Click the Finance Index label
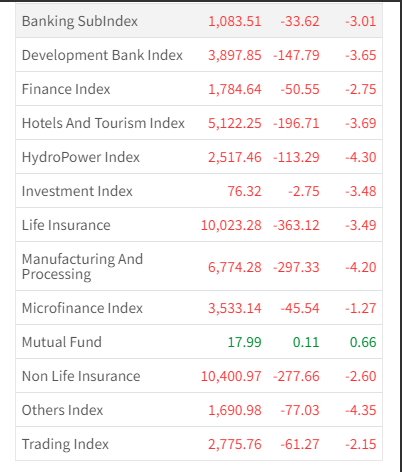Image resolution: width=402 pixels, height=472 pixels. 66,89
